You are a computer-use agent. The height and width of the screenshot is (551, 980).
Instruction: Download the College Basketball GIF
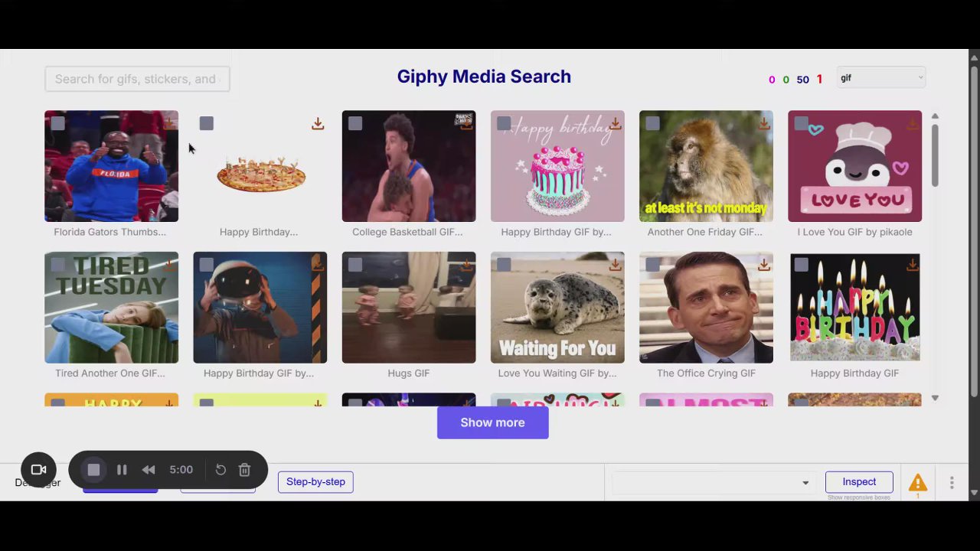[466, 124]
